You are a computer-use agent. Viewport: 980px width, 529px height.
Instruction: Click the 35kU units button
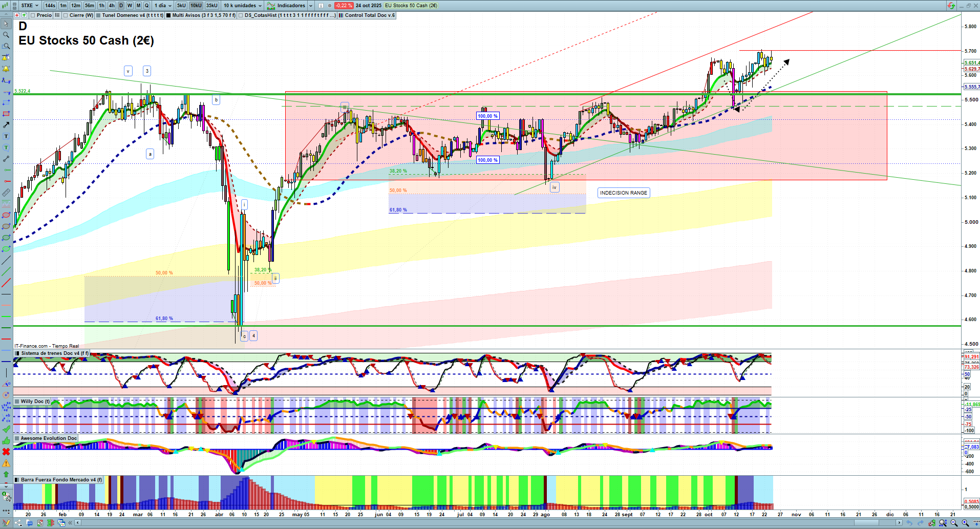[212, 6]
